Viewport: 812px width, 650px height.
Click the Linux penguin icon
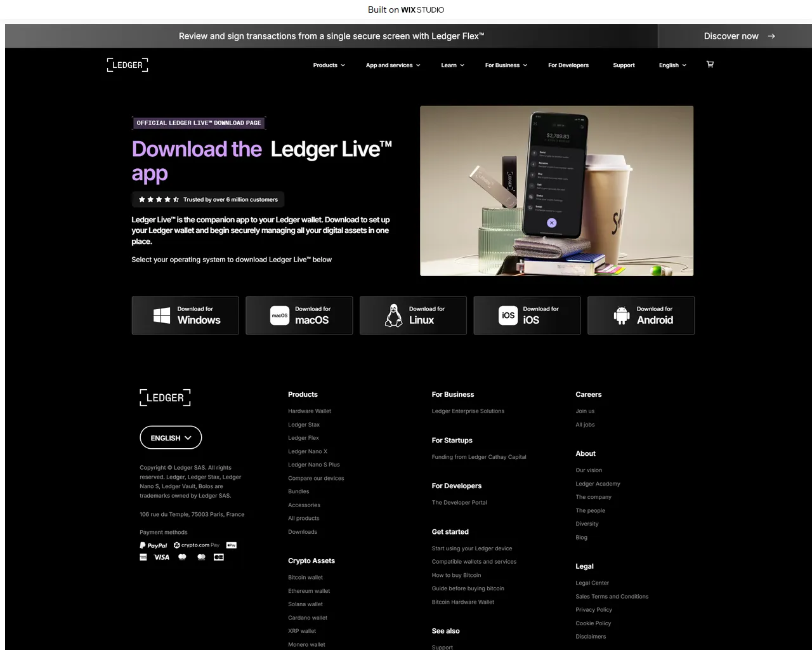(x=393, y=315)
